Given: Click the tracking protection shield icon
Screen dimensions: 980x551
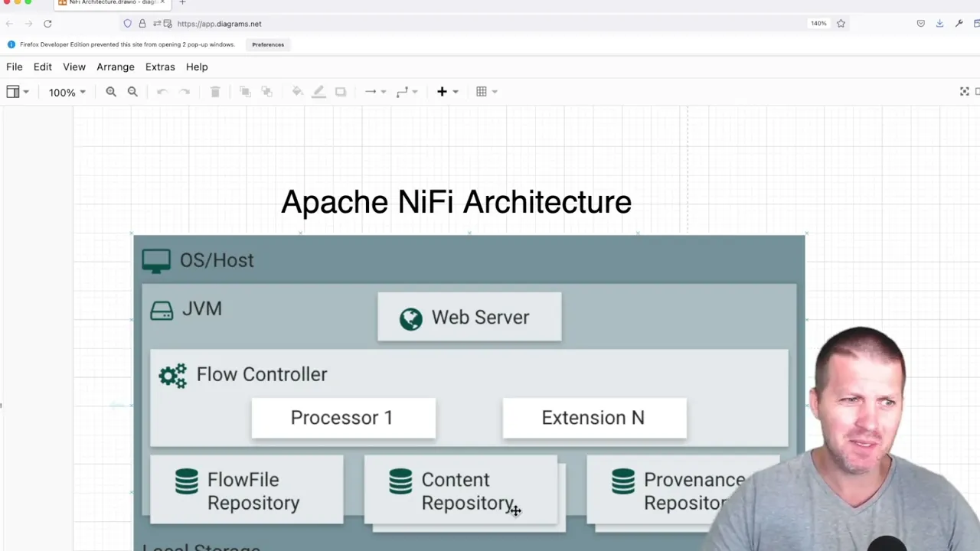Looking at the screenshot, I should tap(128, 24).
